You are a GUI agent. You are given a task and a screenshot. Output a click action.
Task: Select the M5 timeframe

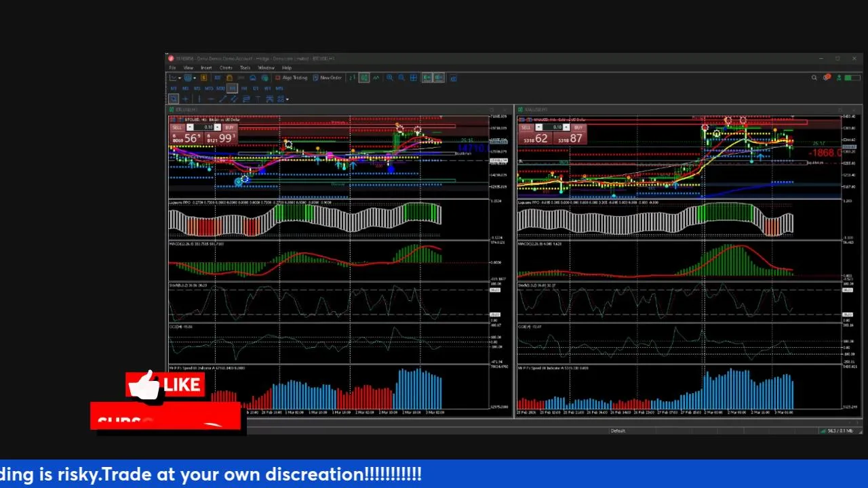[197, 88]
